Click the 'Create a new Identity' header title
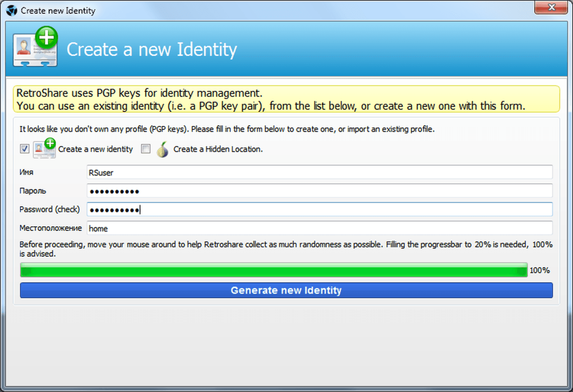 152,49
